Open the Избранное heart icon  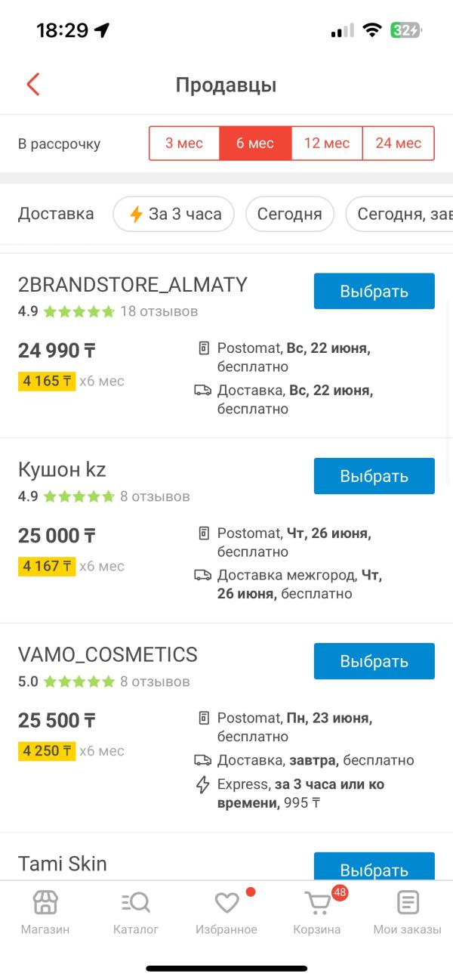[x=226, y=902]
